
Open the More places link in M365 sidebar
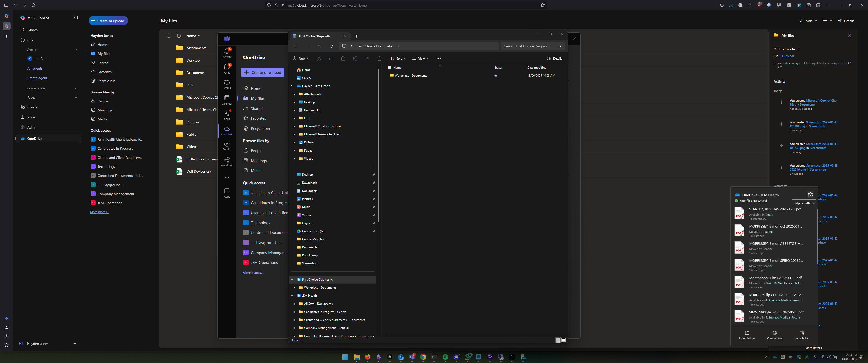[99, 212]
